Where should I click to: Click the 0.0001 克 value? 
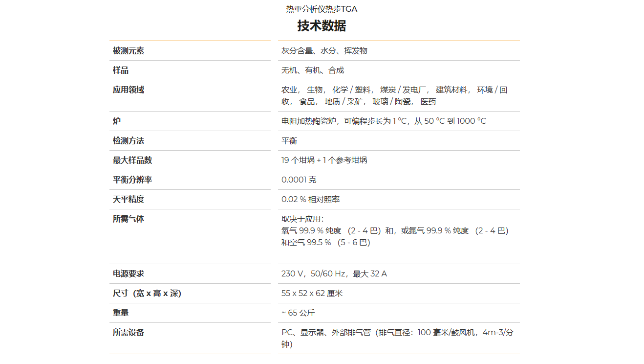(299, 180)
